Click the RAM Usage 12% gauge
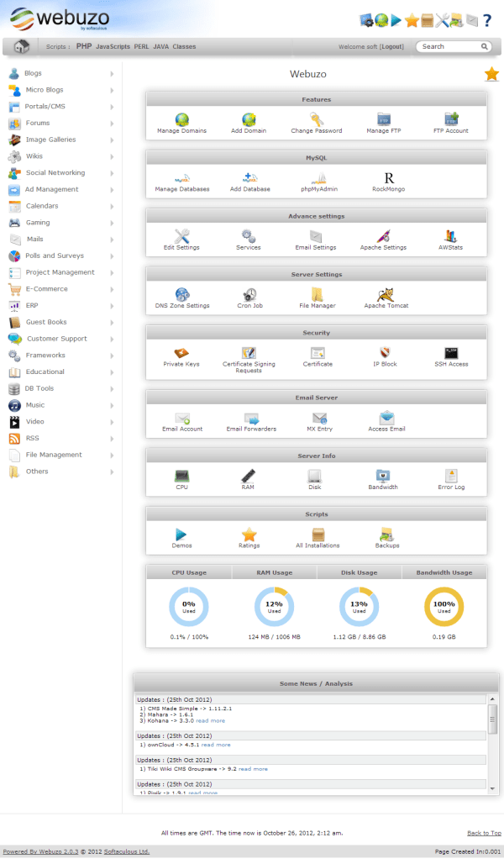Viewport: 504px width, 864px height. tap(275, 607)
